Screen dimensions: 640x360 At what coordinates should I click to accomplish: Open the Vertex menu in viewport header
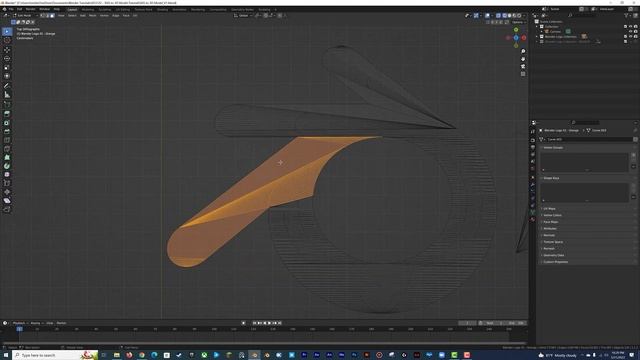(x=104, y=16)
